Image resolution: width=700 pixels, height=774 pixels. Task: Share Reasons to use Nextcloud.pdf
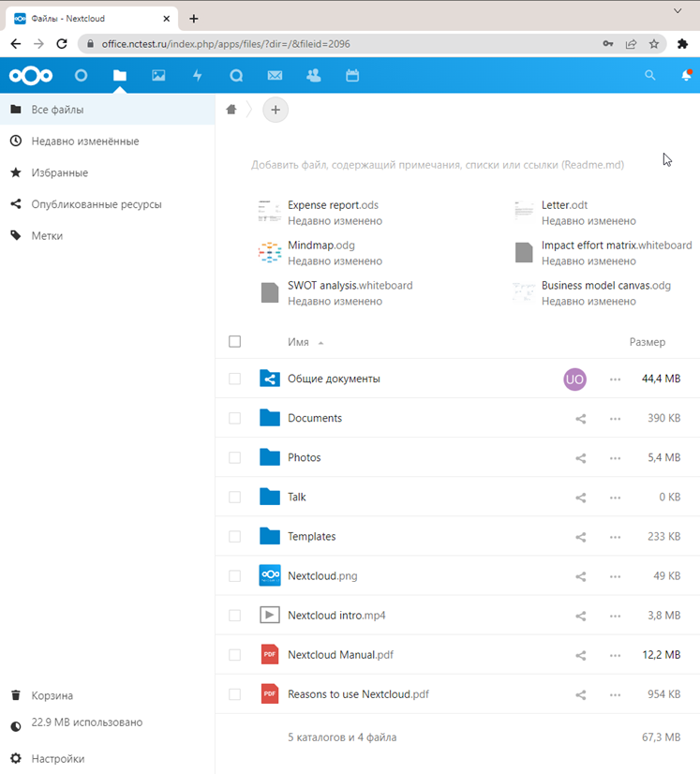tap(581, 695)
